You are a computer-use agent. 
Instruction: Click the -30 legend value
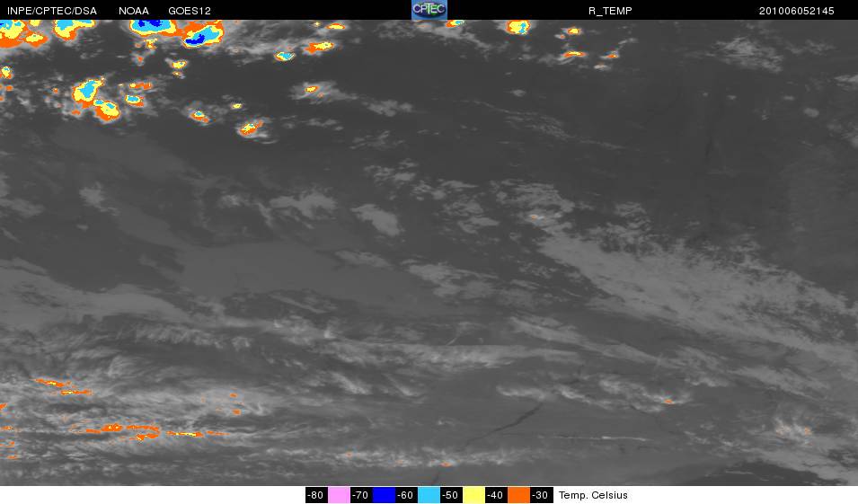click(x=541, y=495)
